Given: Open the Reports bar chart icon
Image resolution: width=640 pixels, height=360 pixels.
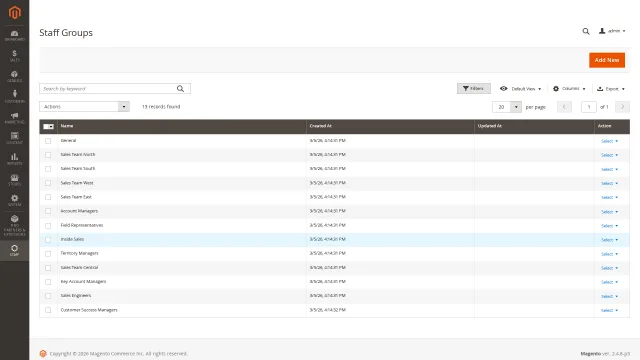Looking at the screenshot, I should click(x=14, y=159).
